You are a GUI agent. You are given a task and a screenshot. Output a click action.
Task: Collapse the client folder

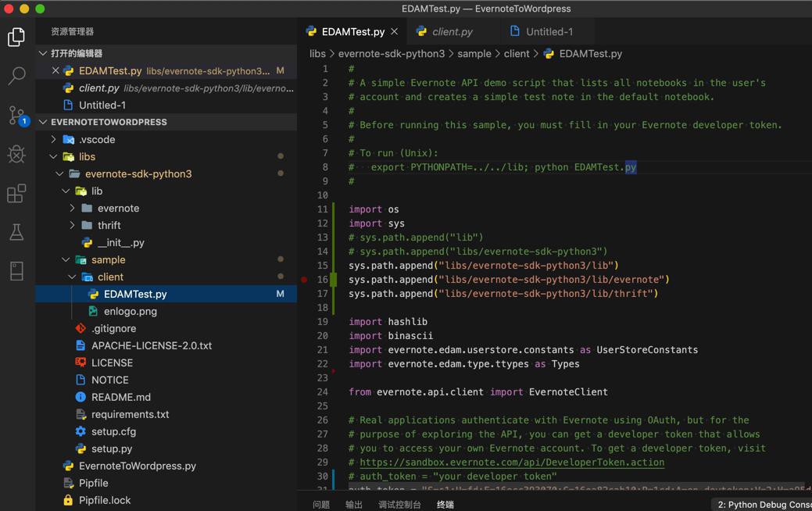[71, 277]
